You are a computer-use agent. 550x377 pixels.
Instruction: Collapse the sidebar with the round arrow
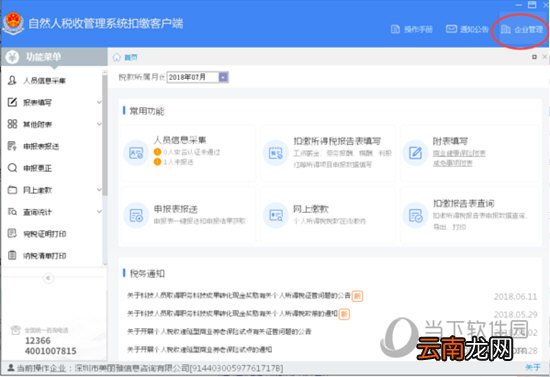click(48, 278)
